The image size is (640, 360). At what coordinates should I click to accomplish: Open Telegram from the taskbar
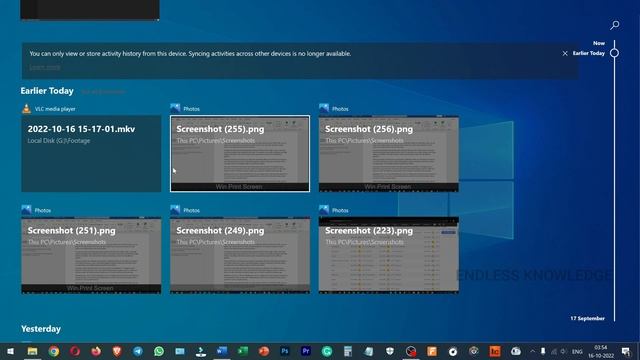coord(138,351)
